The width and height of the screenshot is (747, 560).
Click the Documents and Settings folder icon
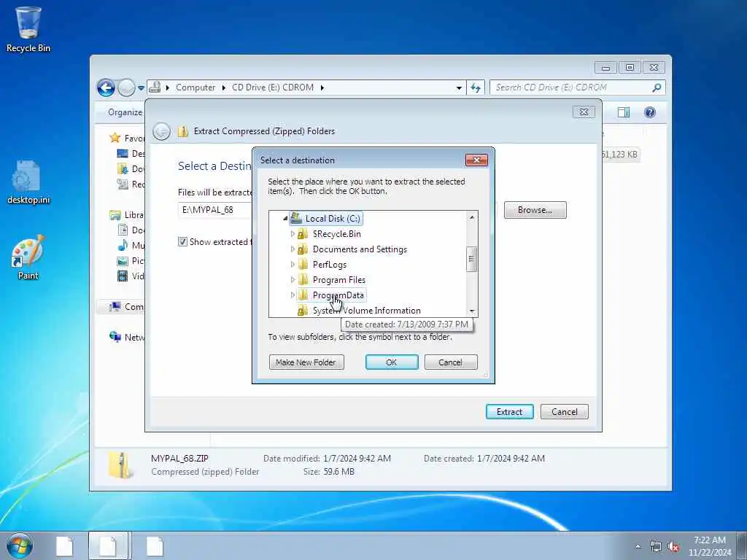point(303,249)
